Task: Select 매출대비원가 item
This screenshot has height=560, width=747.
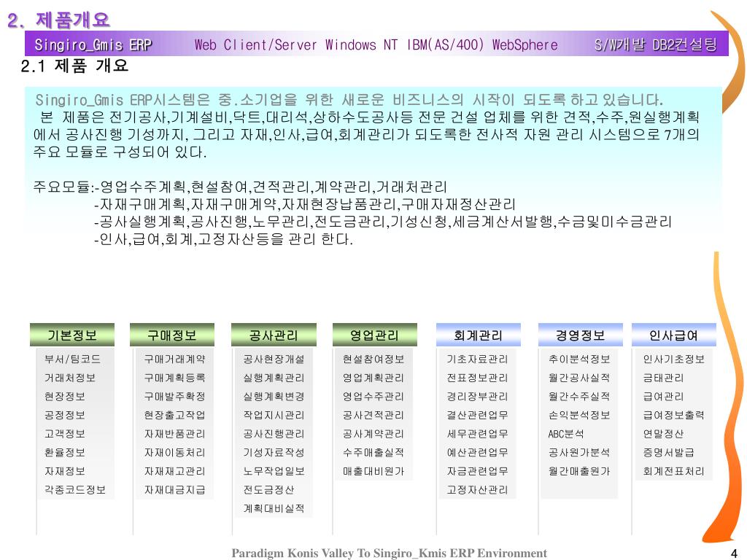Action: point(373,471)
